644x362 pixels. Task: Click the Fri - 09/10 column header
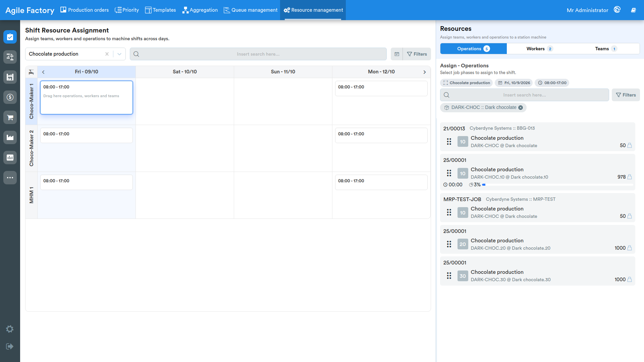pos(87,72)
